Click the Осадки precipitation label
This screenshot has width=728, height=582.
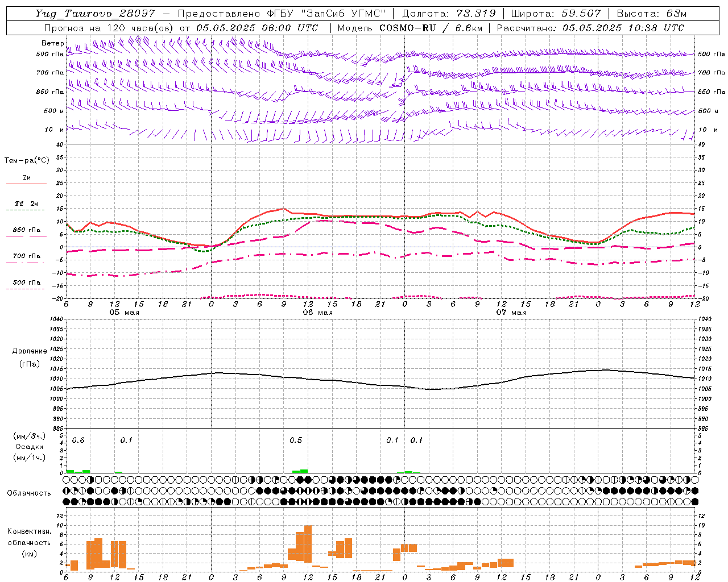click(29, 447)
